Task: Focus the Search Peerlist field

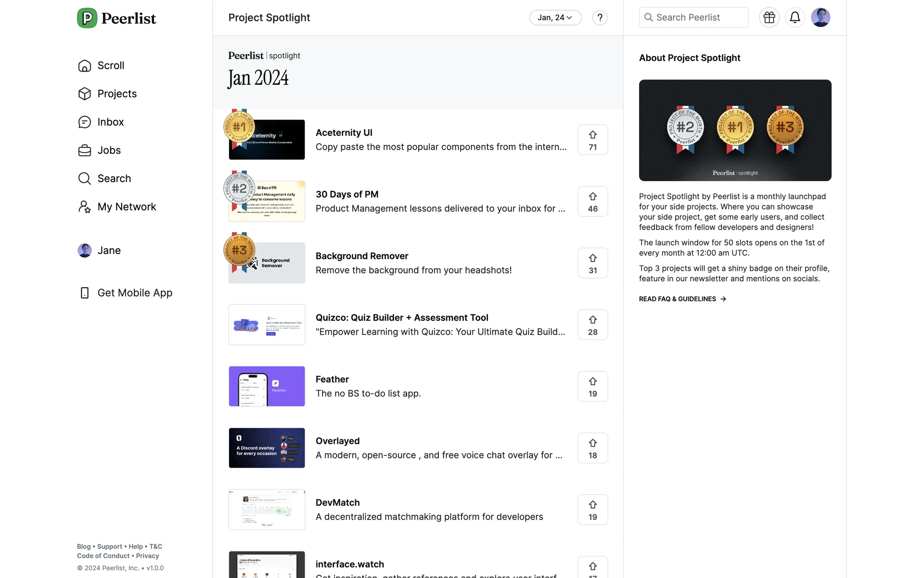Action: [693, 17]
